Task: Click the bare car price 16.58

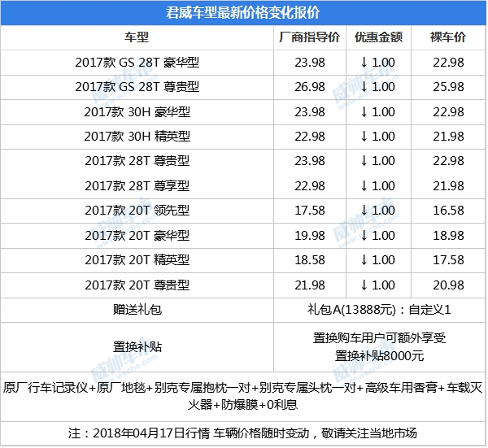Action: [448, 211]
